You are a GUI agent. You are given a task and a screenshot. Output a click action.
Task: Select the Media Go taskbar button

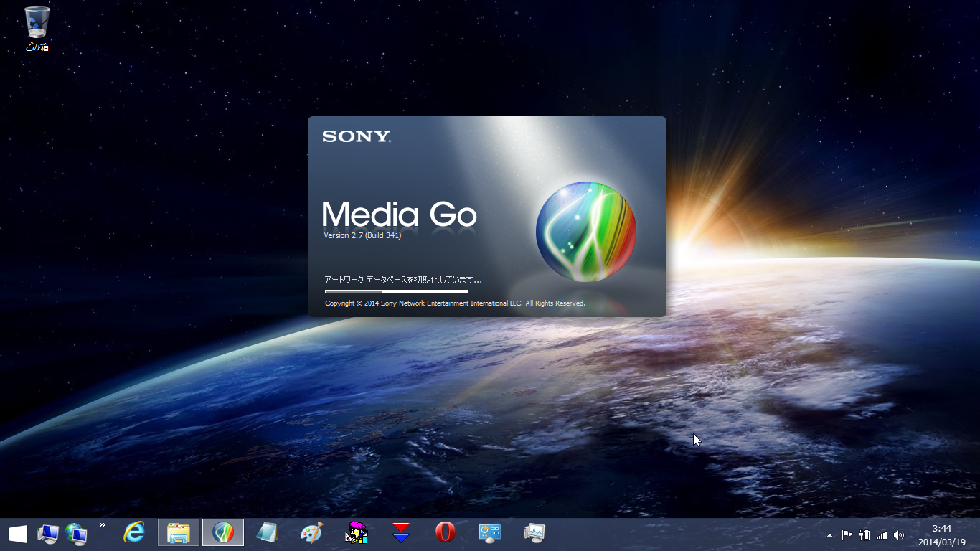point(223,533)
